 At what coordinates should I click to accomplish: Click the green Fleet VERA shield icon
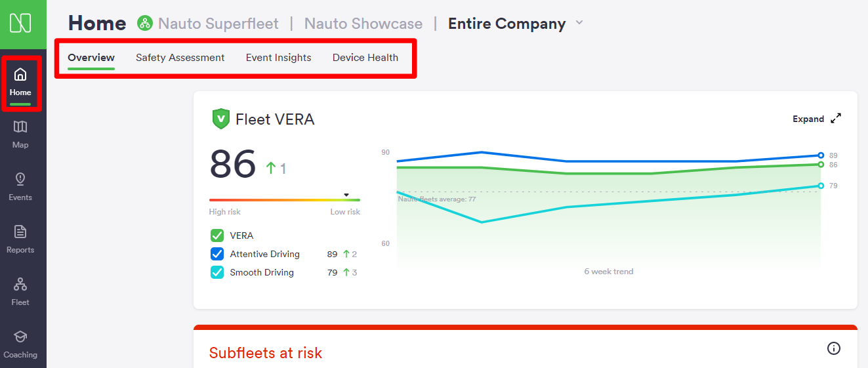point(221,119)
